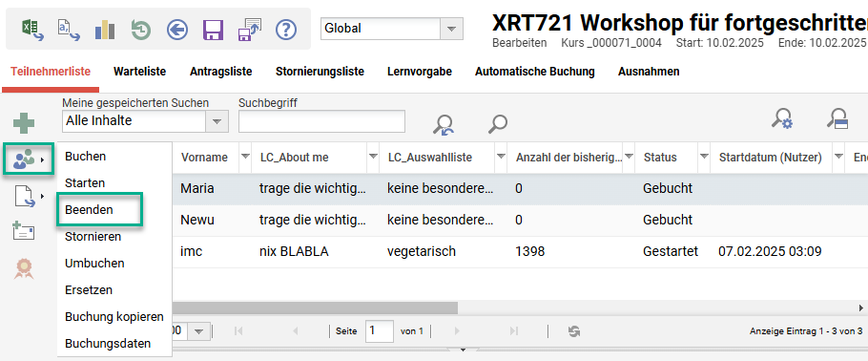Viewport: 868px width, 361px height.
Task: Click the reset search magnifier icon
Action: click(444, 124)
